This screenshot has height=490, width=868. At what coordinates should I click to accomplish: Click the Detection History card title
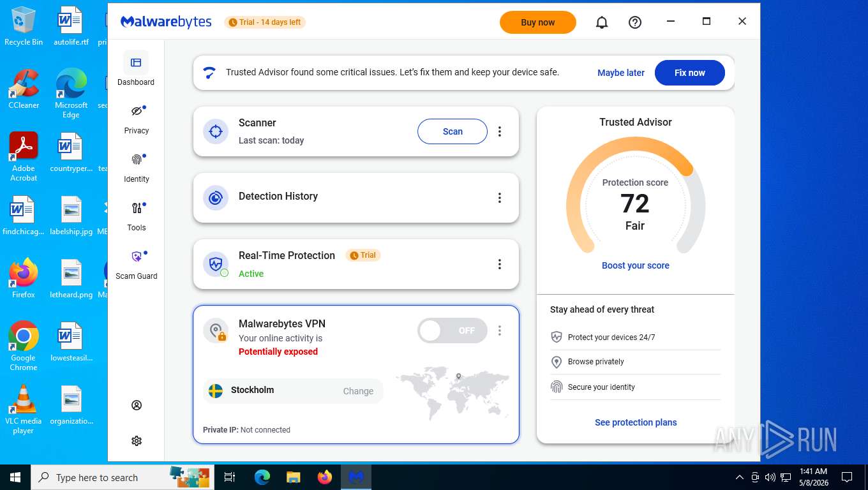coord(278,197)
